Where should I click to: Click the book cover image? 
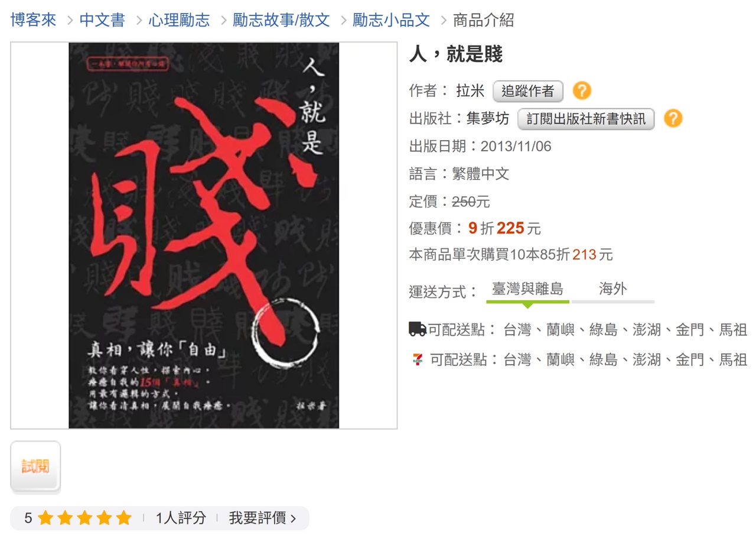[204, 235]
